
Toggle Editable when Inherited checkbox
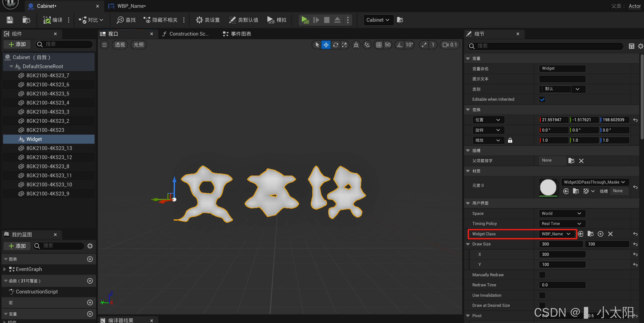[x=542, y=100]
